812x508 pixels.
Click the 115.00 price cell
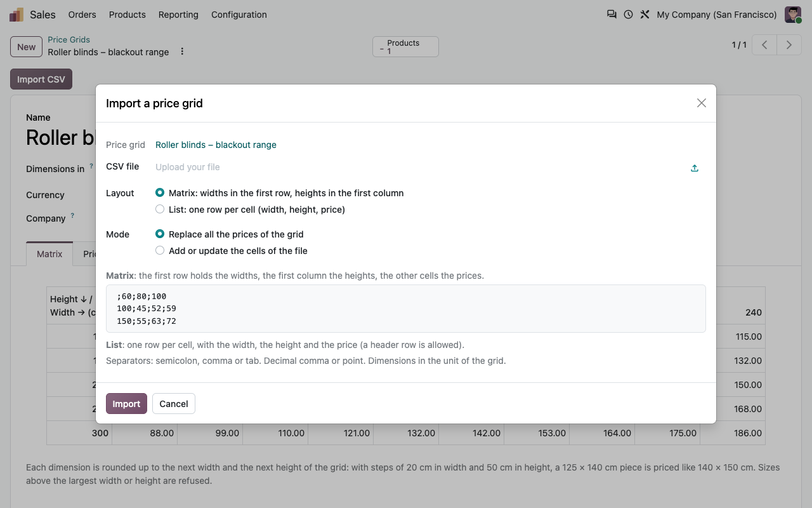(x=733, y=337)
